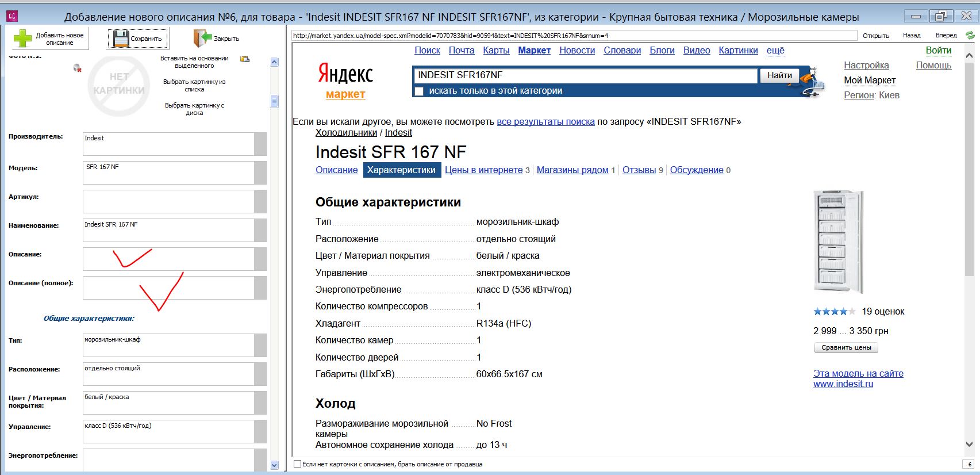Click the Наименование input field
Screen dimensions: 980x475
pyautogui.click(x=168, y=230)
